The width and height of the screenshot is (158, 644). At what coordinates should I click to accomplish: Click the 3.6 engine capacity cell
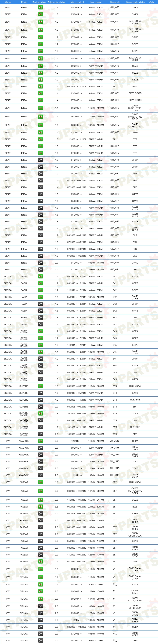click(x=57, y=507)
